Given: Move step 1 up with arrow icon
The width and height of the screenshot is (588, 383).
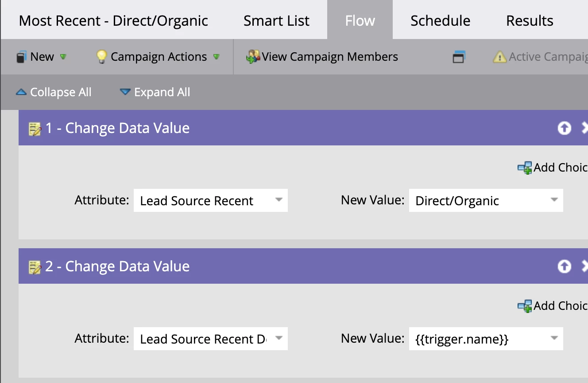Looking at the screenshot, I should coord(564,128).
